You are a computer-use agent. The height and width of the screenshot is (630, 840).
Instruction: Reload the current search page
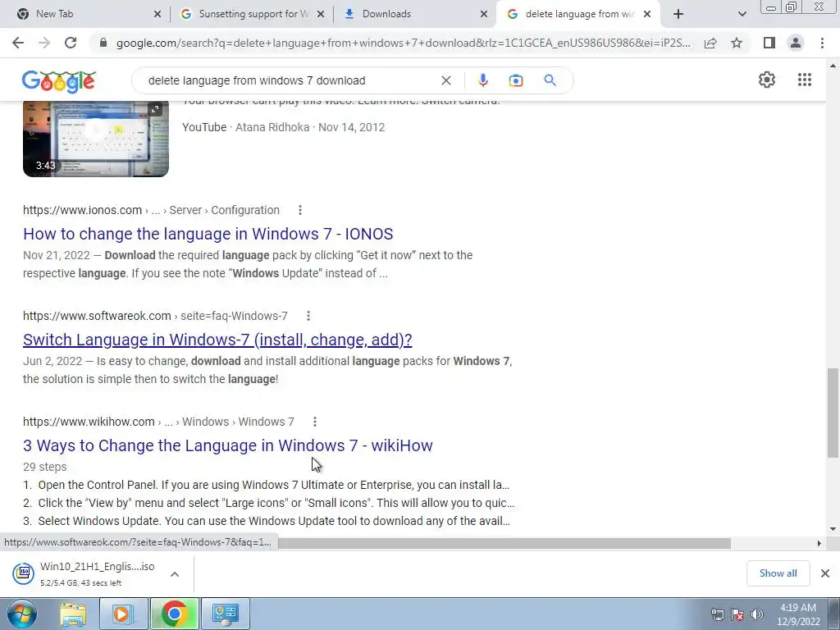pos(71,43)
